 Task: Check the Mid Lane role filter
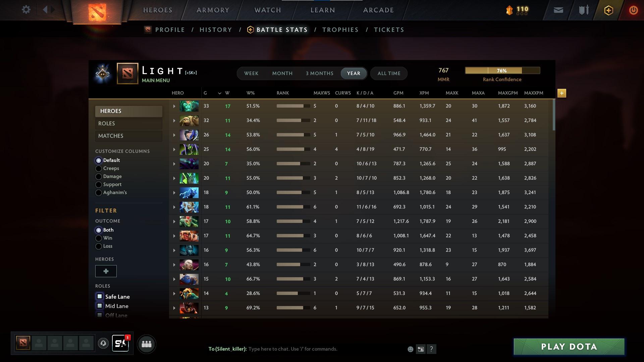(99, 306)
